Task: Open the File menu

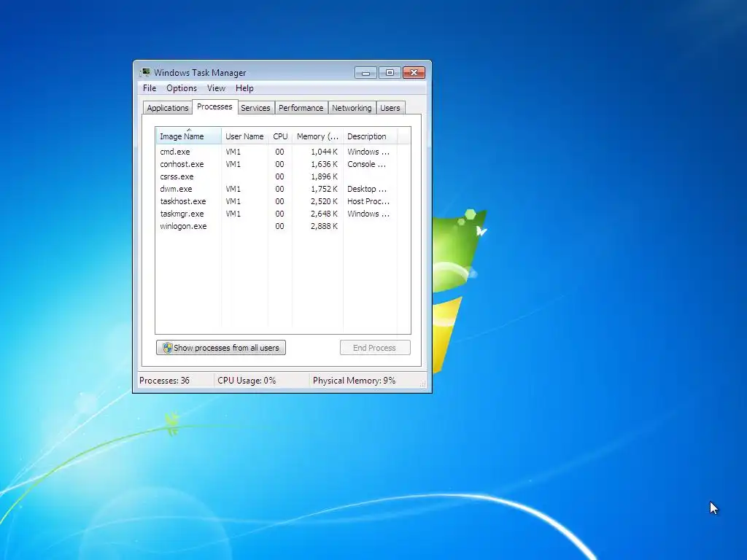Action: pyautogui.click(x=150, y=88)
